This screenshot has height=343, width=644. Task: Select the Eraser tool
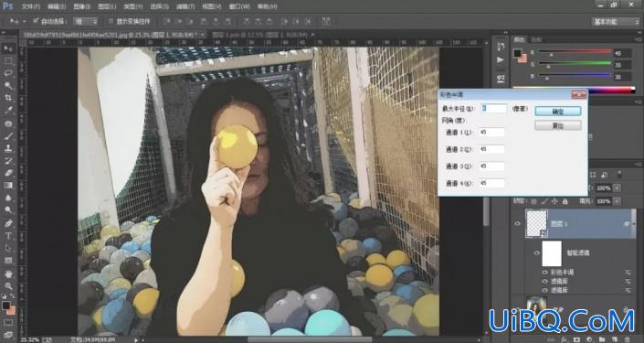(8, 173)
